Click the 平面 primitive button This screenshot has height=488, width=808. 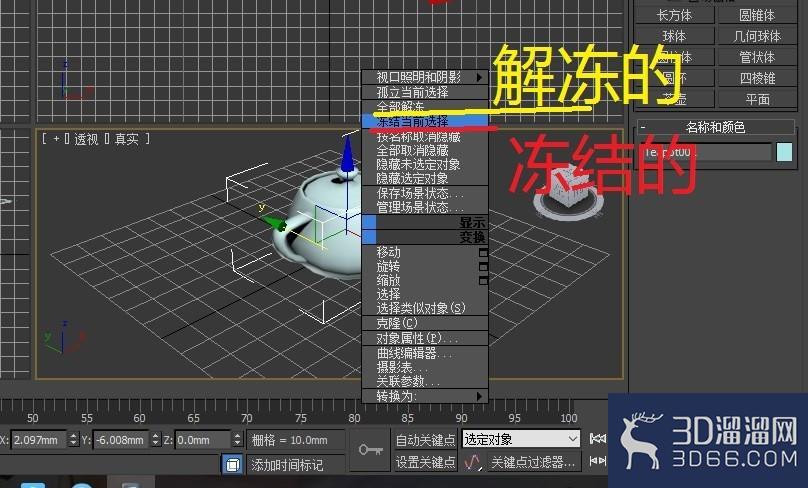coord(757,99)
